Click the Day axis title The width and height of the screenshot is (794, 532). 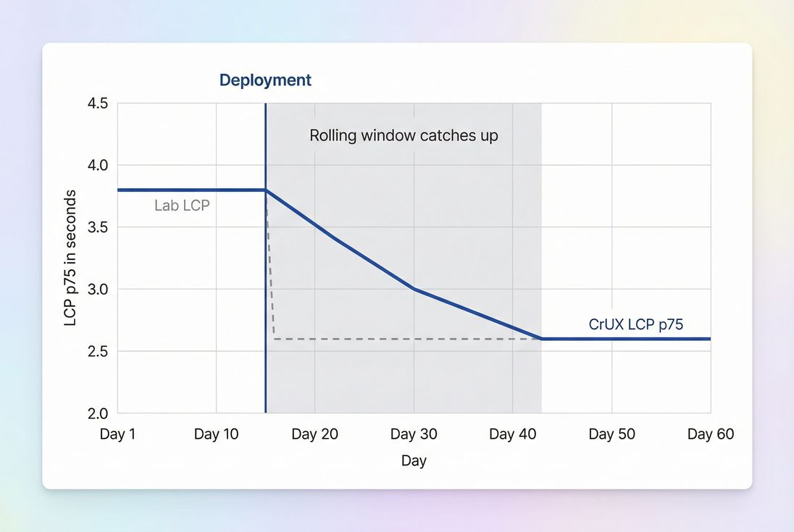(414, 460)
